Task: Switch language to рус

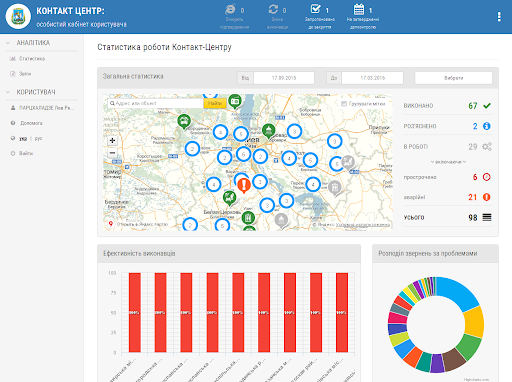Action: (38, 138)
